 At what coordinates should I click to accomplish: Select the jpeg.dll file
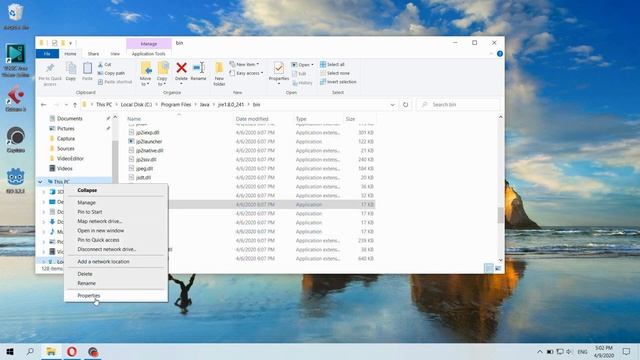144,169
